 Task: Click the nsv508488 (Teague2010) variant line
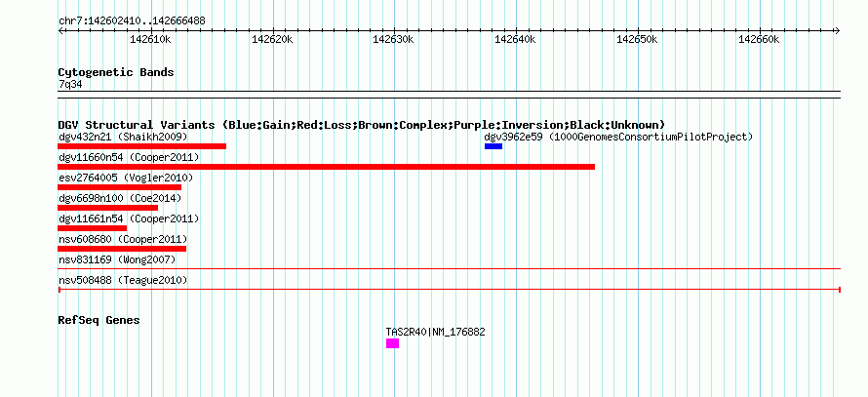pyautogui.click(x=449, y=290)
